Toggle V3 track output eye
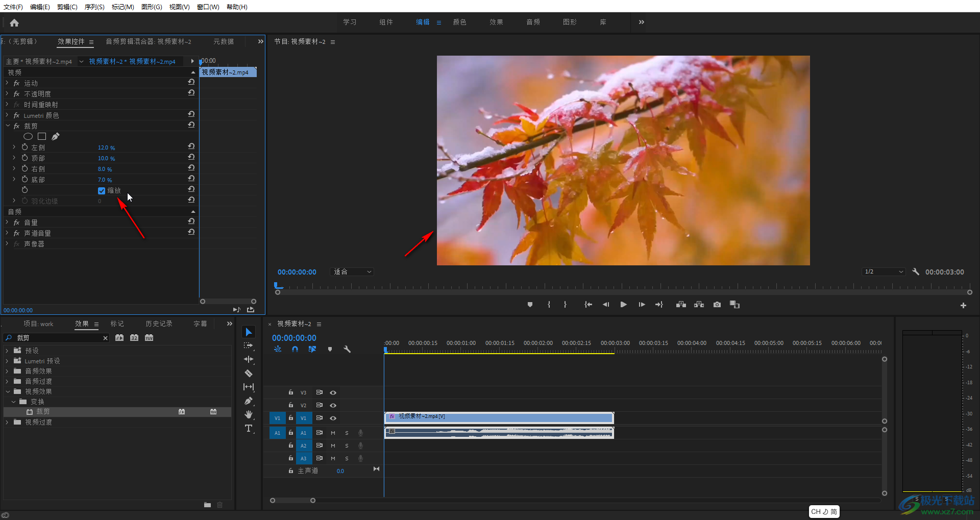The width and height of the screenshot is (980, 520). click(x=333, y=392)
